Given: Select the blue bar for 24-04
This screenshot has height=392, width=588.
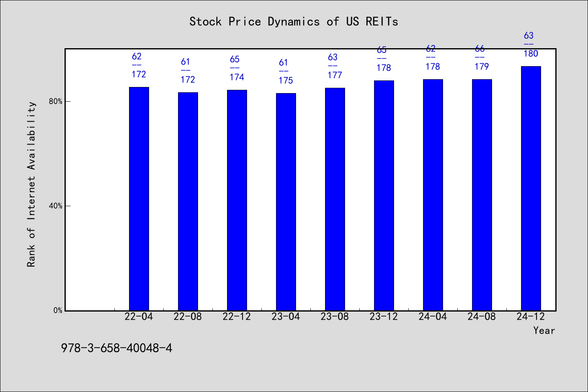Looking at the screenshot, I should pos(433,195).
